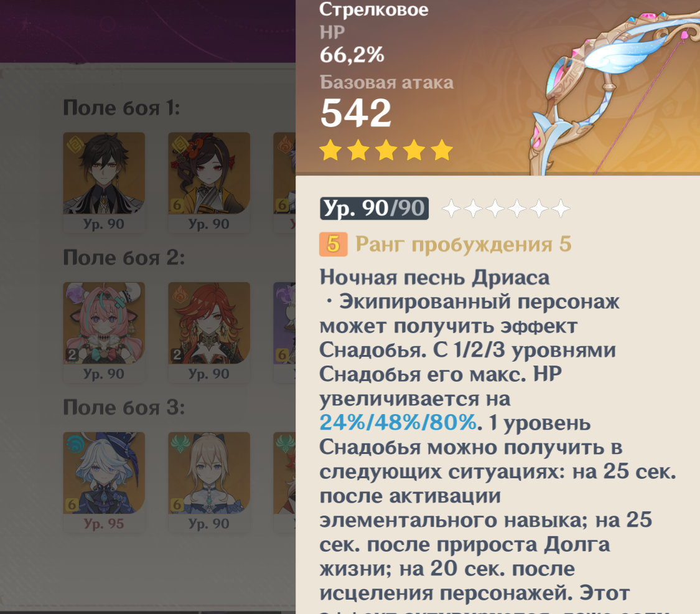Click the Hydro element icon on Furina
The height and width of the screenshot is (614, 700).
click(x=75, y=444)
